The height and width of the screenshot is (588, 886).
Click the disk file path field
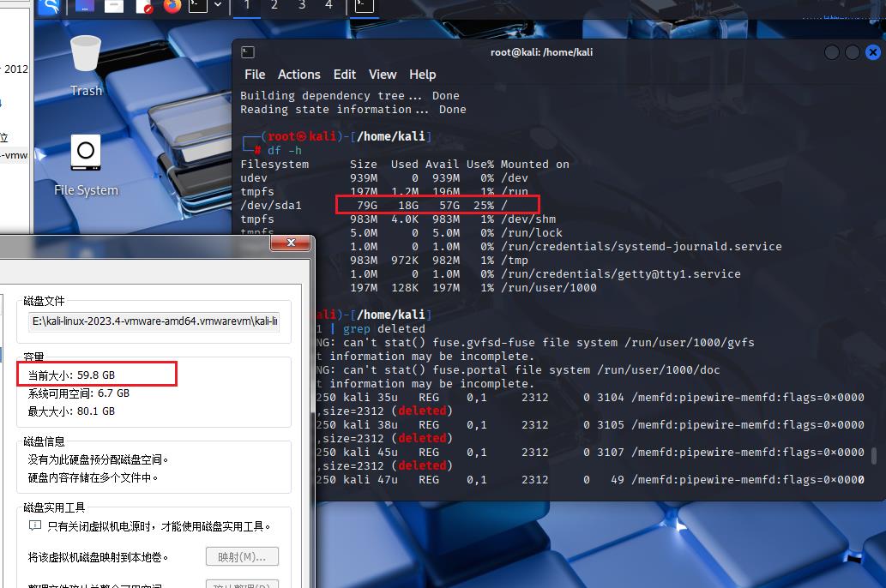154,321
